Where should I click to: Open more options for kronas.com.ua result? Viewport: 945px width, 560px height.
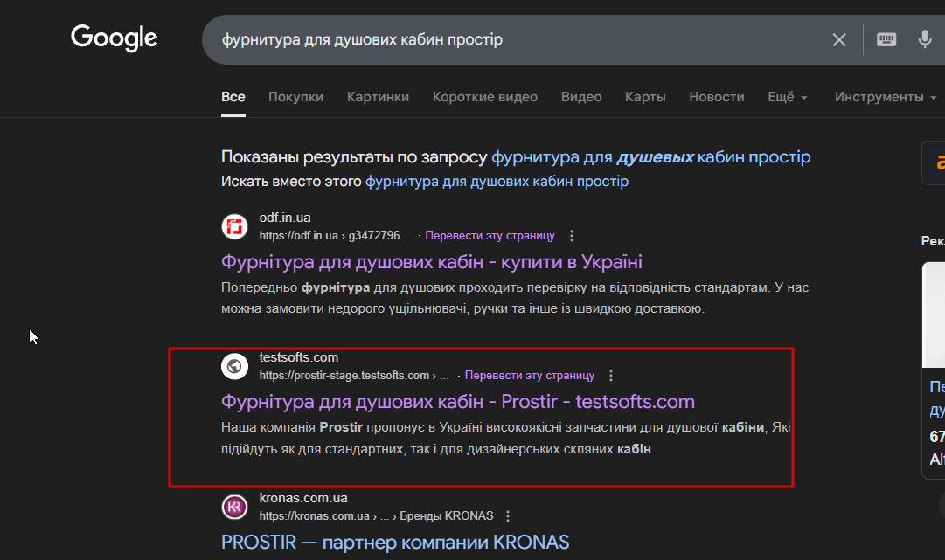pyautogui.click(x=508, y=515)
